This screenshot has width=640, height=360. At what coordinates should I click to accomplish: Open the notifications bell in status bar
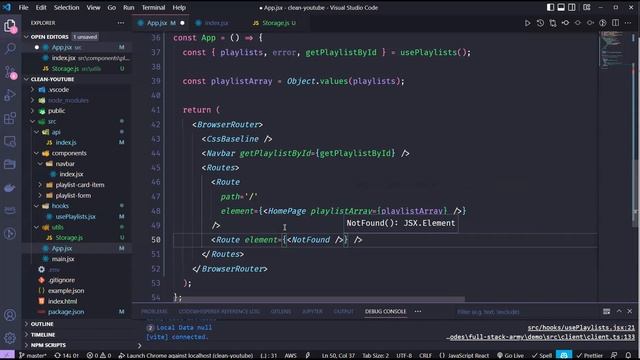pyautogui.click(x=629, y=356)
